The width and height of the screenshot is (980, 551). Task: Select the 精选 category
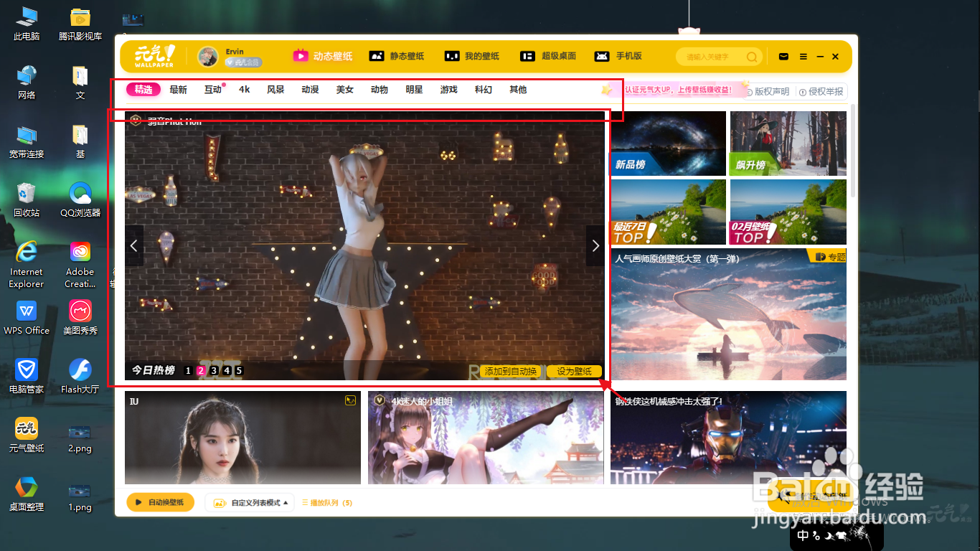143,90
